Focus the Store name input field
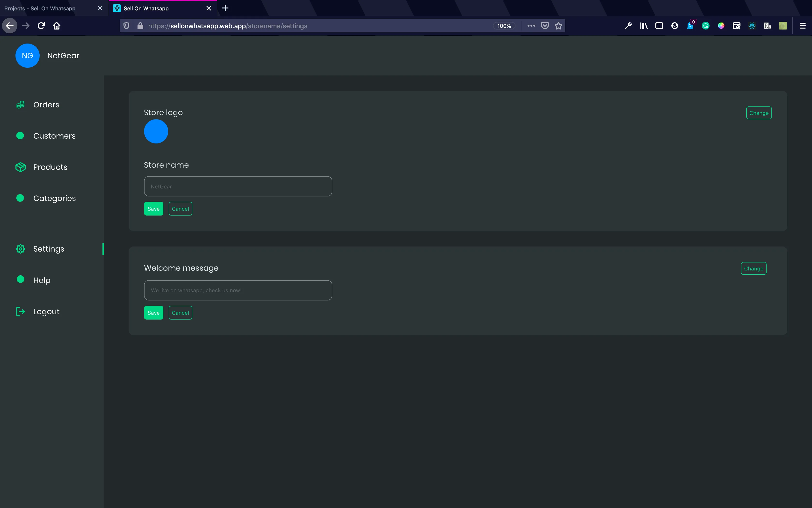Viewport: 812px width, 508px height. point(238,187)
